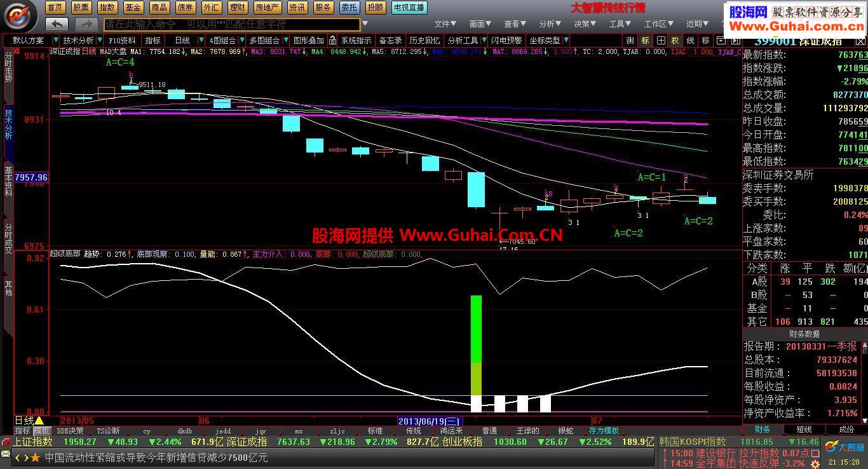The height and width of the screenshot is (469, 868).
Task: Toggle the 权 rights-adjust button
Action: [675, 40]
